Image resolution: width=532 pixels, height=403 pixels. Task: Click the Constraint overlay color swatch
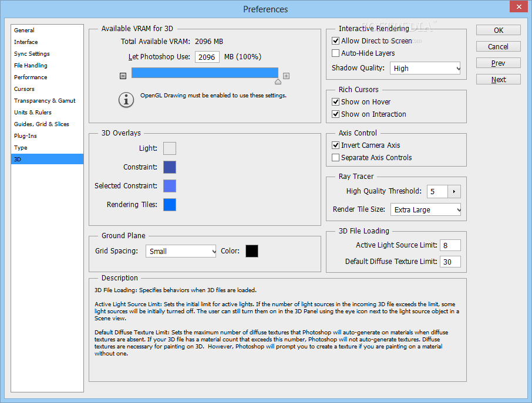[170, 167]
